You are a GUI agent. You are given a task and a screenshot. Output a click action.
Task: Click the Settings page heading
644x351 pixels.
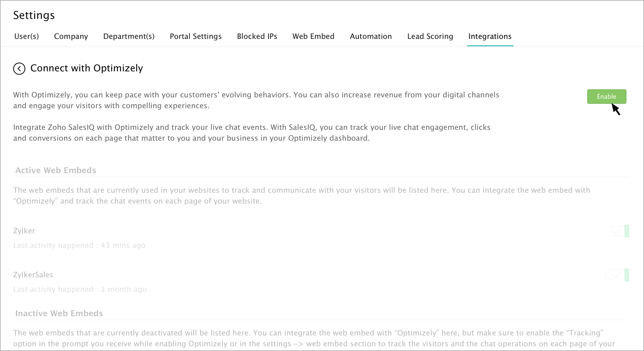click(x=34, y=15)
